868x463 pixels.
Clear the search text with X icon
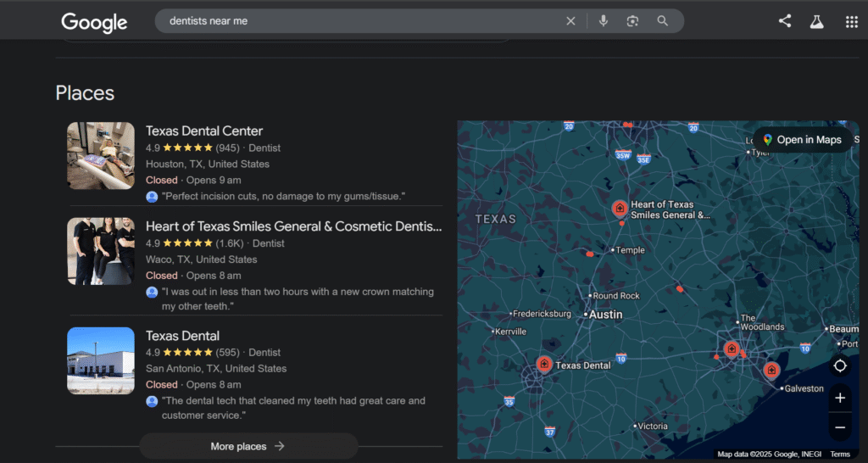[x=570, y=21]
